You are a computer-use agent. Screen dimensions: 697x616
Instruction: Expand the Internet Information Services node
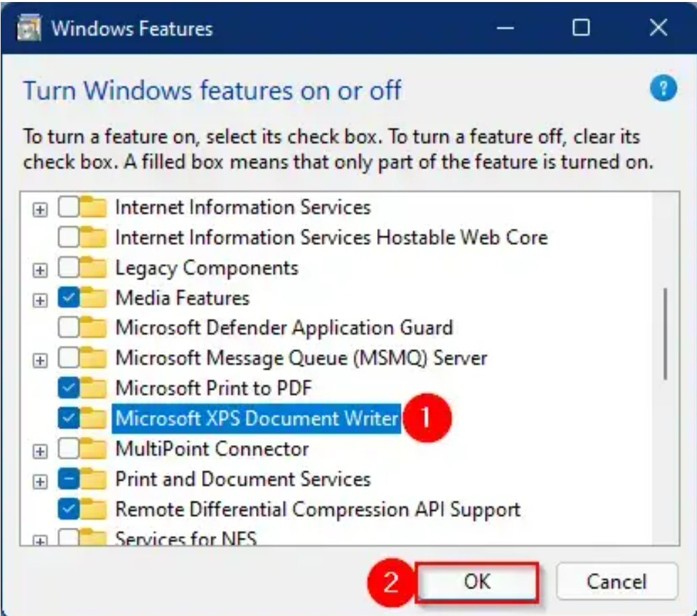pos(40,209)
